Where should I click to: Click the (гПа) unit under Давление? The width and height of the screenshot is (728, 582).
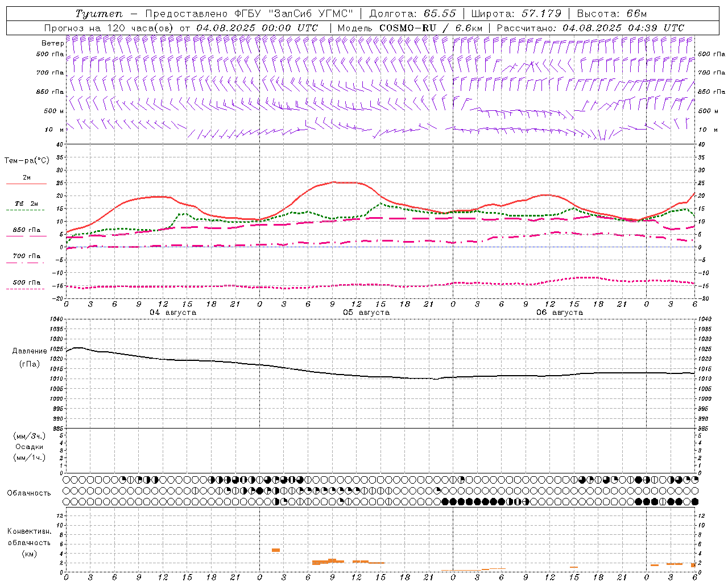[x=30, y=364]
